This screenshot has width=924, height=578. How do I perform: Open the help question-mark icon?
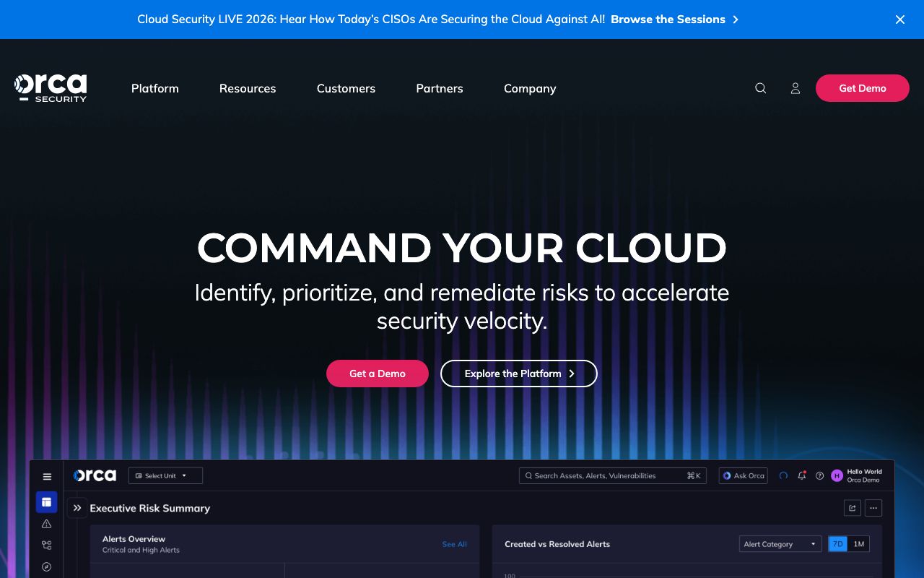819,475
